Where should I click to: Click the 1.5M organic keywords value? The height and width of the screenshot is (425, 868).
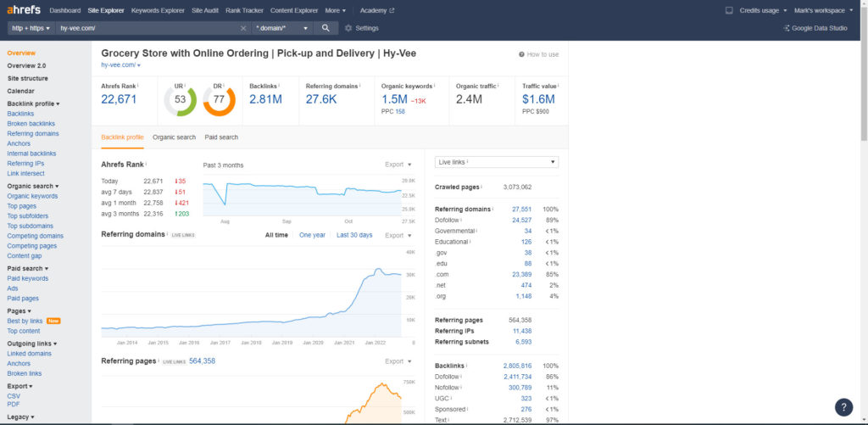tap(393, 99)
